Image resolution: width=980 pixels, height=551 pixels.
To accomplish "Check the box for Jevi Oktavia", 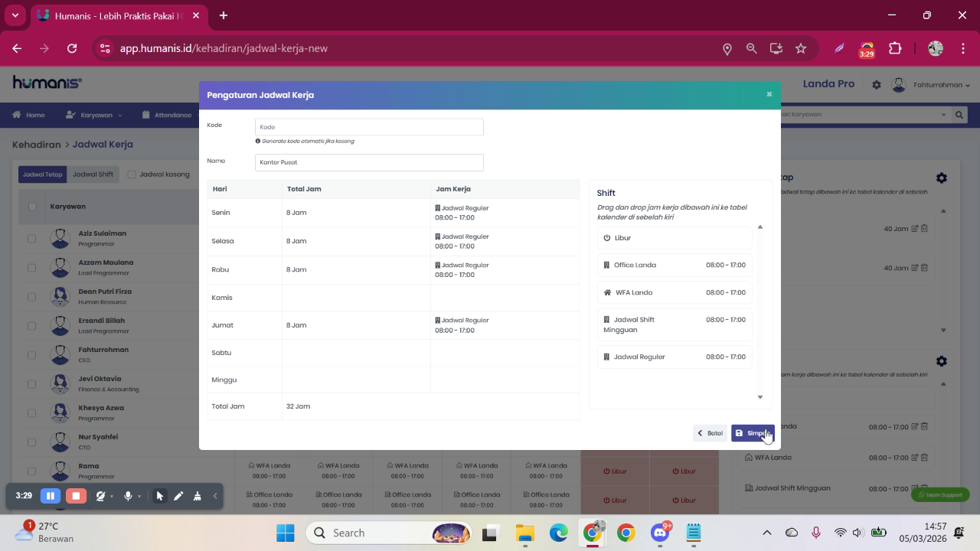I will pyautogui.click(x=32, y=384).
